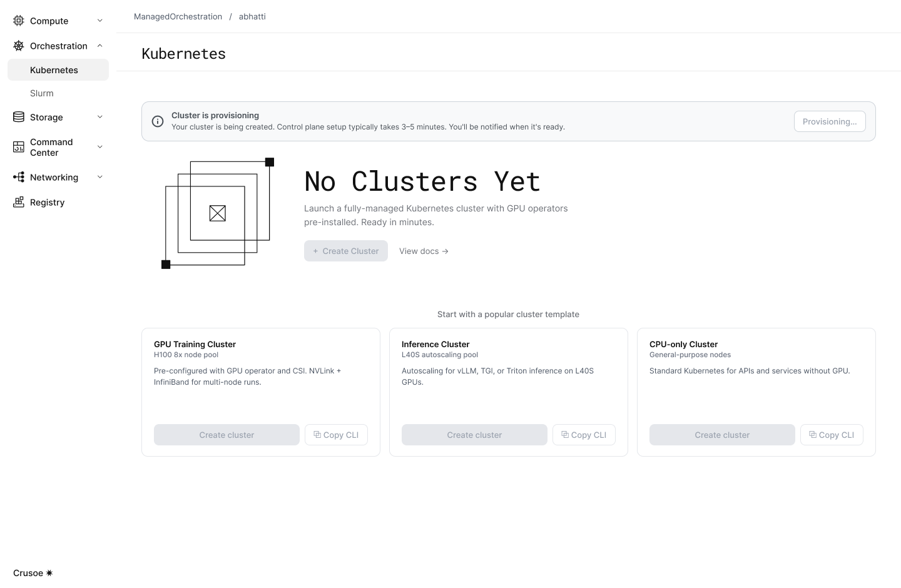Click the broken image placeholder icon
The height and width of the screenshot is (588, 901).
coord(217,213)
